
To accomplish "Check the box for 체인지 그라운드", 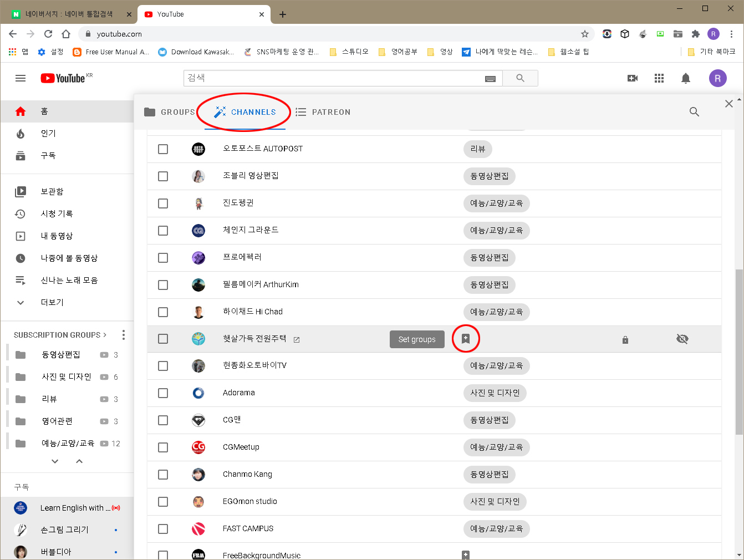I will coord(163,231).
